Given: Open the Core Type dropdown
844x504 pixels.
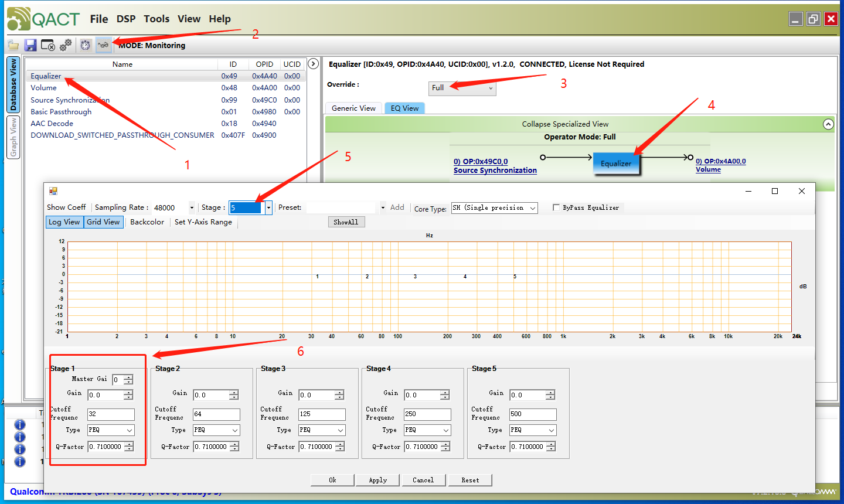Looking at the screenshot, I should (x=494, y=208).
